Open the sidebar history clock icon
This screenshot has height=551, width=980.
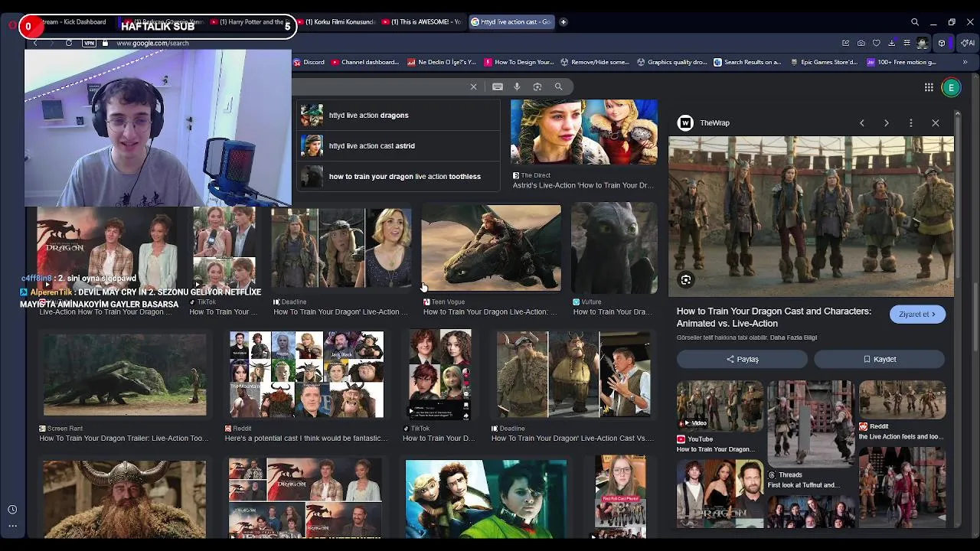12,510
